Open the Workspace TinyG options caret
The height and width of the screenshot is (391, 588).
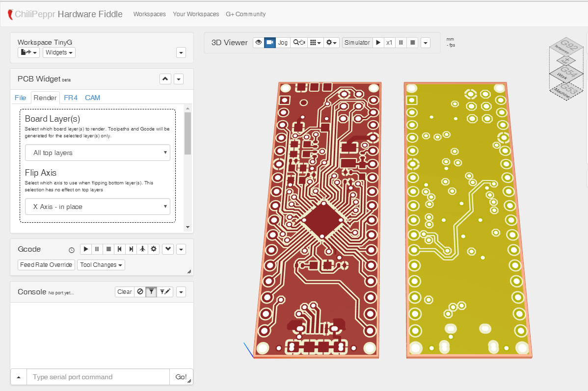tap(181, 52)
